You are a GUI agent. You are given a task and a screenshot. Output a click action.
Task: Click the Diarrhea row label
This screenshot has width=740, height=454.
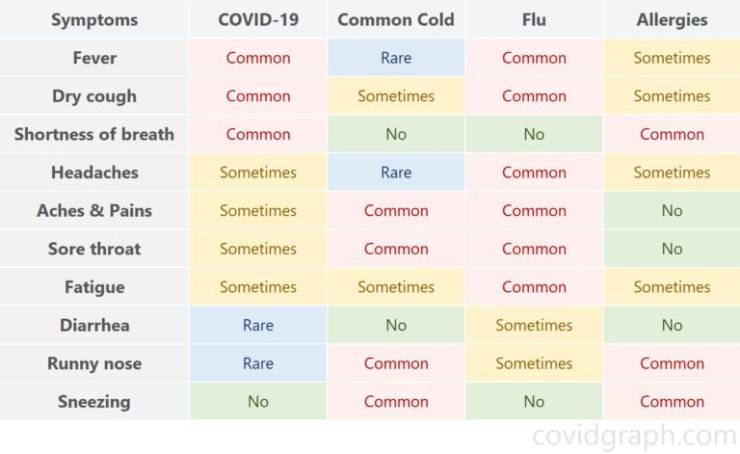point(94,325)
